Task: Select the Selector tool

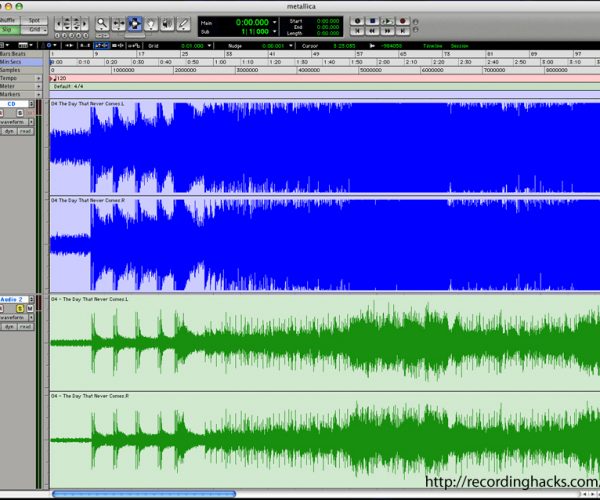Action: point(135,24)
